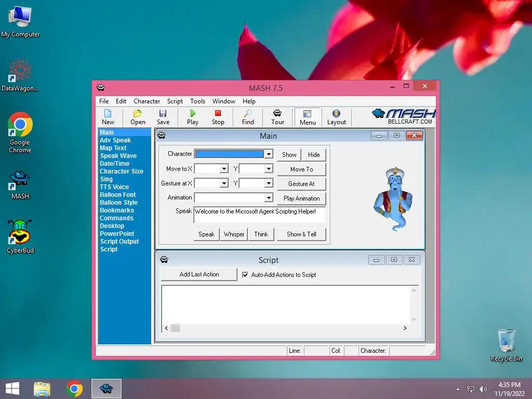Toggle Auto-Add Actions to Script checkbox
This screenshot has height=399, width=532.
[245, 275]
